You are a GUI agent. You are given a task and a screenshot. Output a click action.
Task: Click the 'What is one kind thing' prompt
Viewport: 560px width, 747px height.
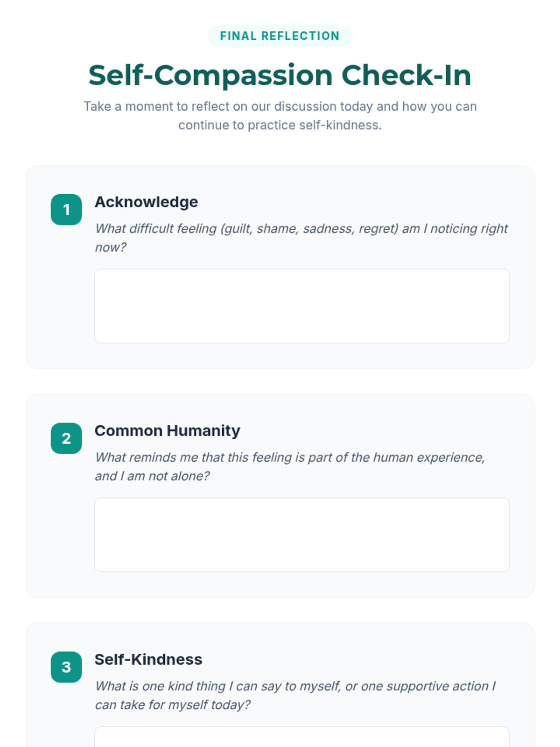point(295,686)
